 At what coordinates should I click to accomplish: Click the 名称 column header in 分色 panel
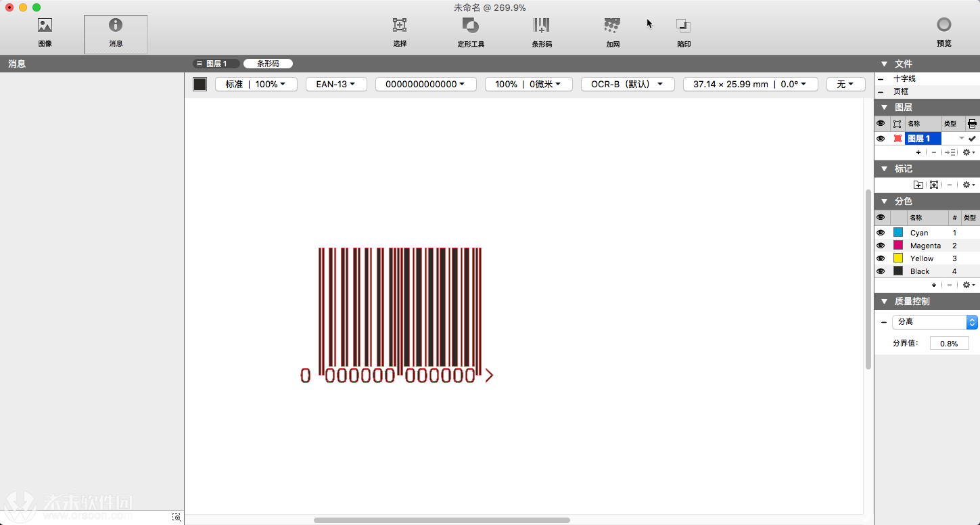pos(927,218)
